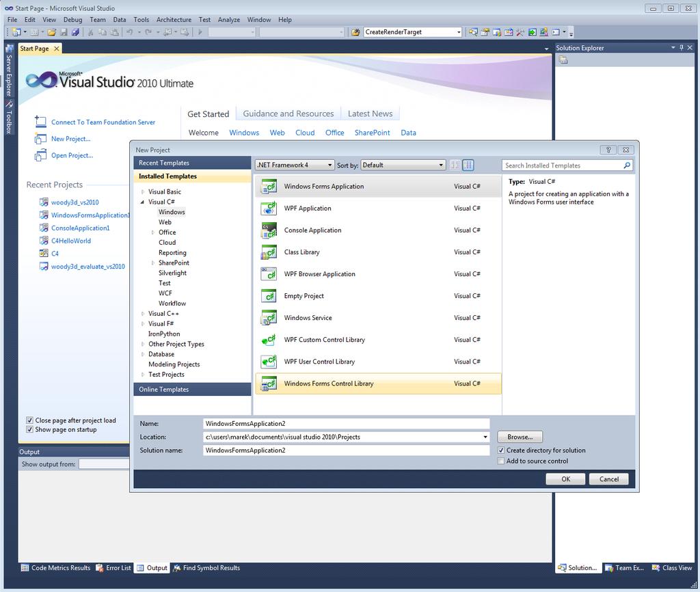Screen dimensions: 700x592
Task: Expand the Office node under Visual C#
Action: (x=152, y=232)
